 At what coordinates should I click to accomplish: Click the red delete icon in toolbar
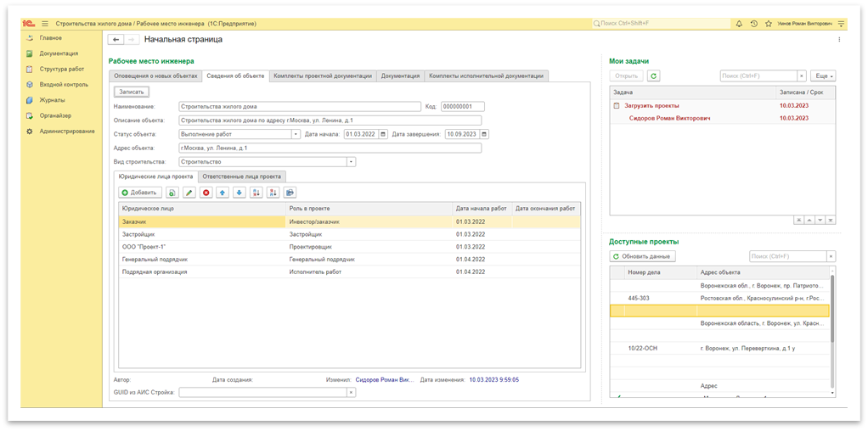click(x=206, y=193)
